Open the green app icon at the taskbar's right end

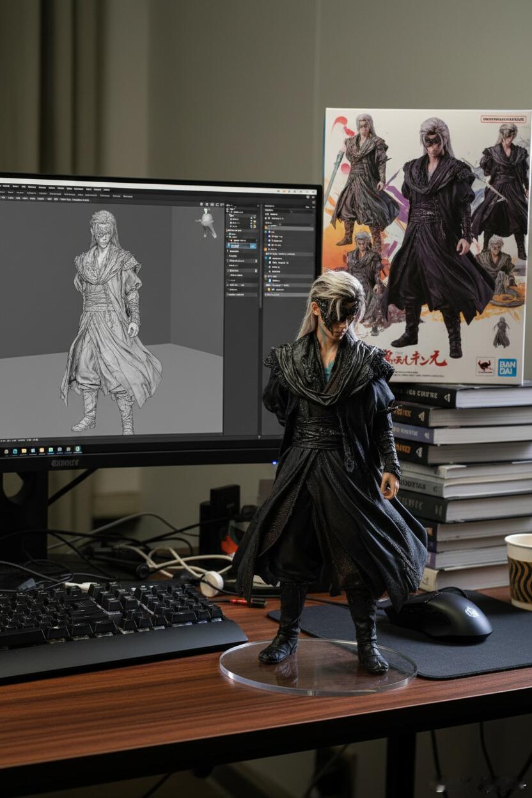click(x=77, y=449)
